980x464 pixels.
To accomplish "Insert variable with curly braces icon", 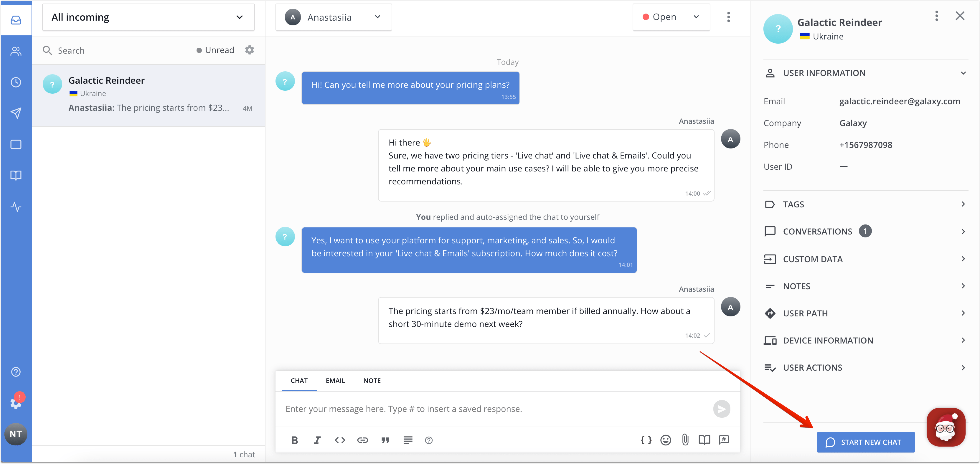I will (646, 440).
